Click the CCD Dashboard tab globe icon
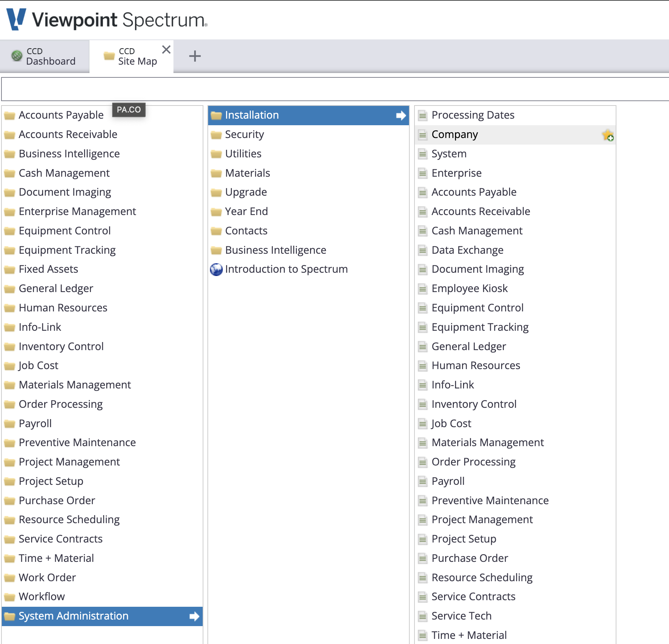Viewport: 669px width, 644px height. point(17,56)
